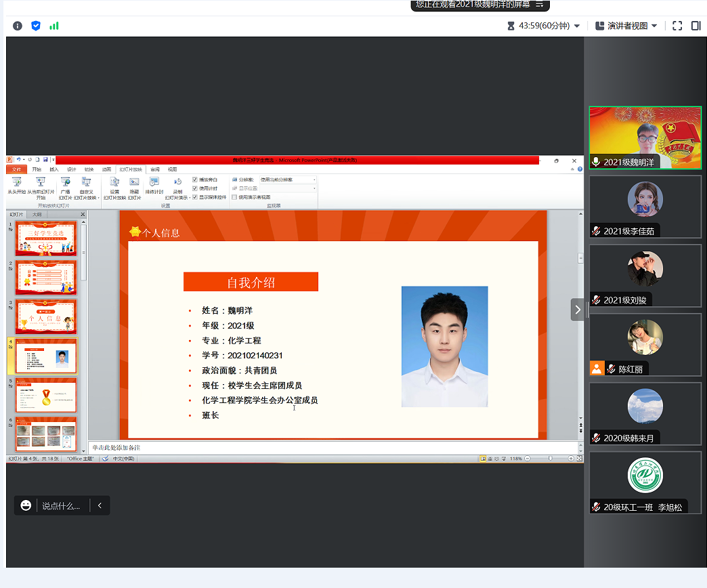Click the 从头开始 slideshow icon
Image resolution: width=707 pixels, height=588 pixels.
16,182
